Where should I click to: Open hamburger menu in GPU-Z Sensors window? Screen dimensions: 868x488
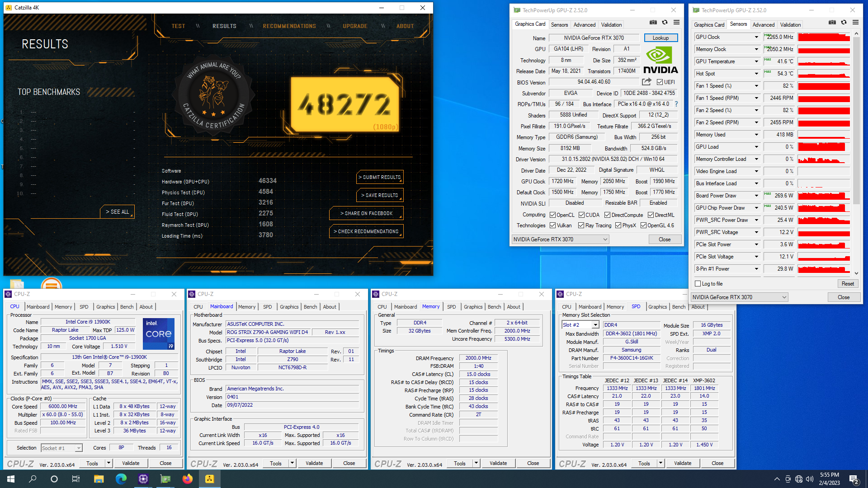(855, 22)
